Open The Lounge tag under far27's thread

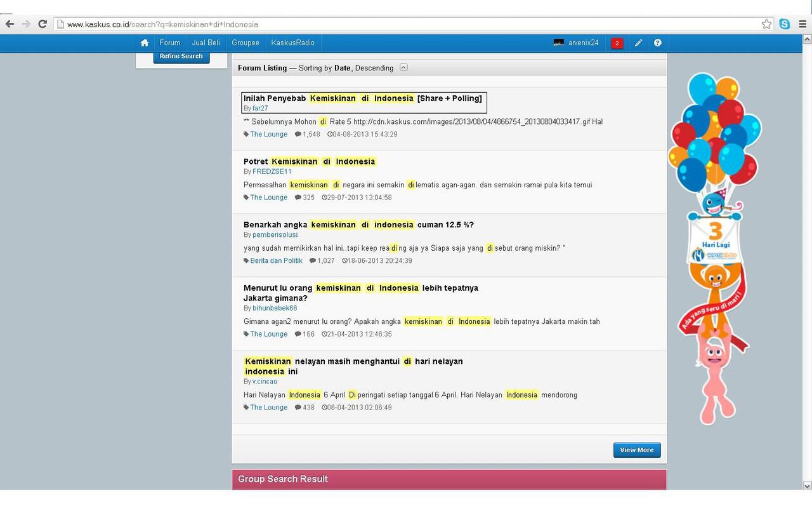coord(268,134)
